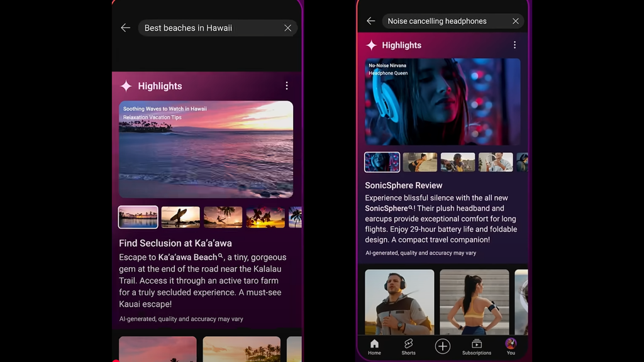The width and height of the screenshot is (644, 362).
Task: Open the palm-lined beach video below Hawaii highlights
Action: [x=241, y=349]
